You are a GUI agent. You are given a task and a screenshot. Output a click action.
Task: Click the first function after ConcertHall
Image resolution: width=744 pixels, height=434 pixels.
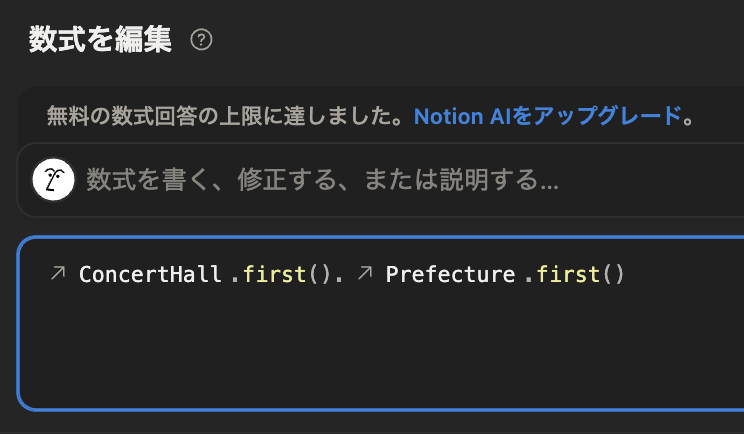pyautogui.click(x=274, y=274)
